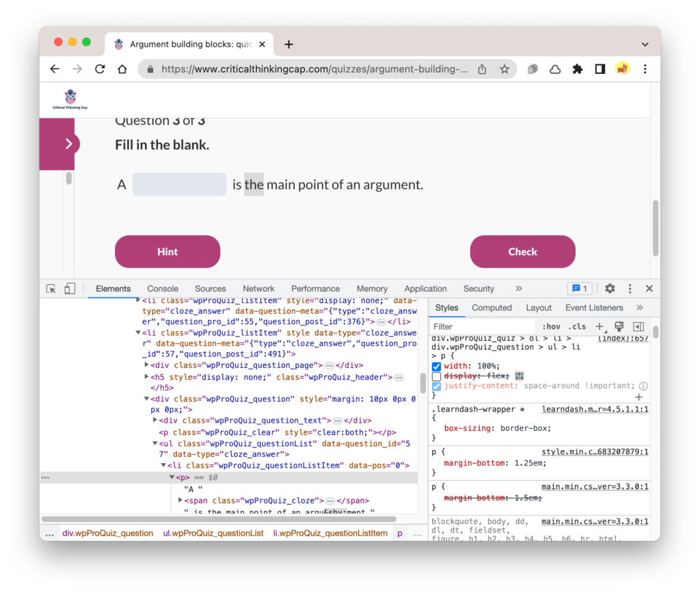Screen dimensions: 700x593
Task: Go back with the browser back arrow
Action: [55, 69]
